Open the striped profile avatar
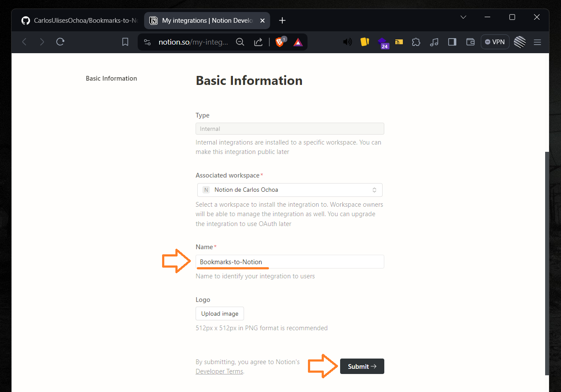 coord(520,42)
